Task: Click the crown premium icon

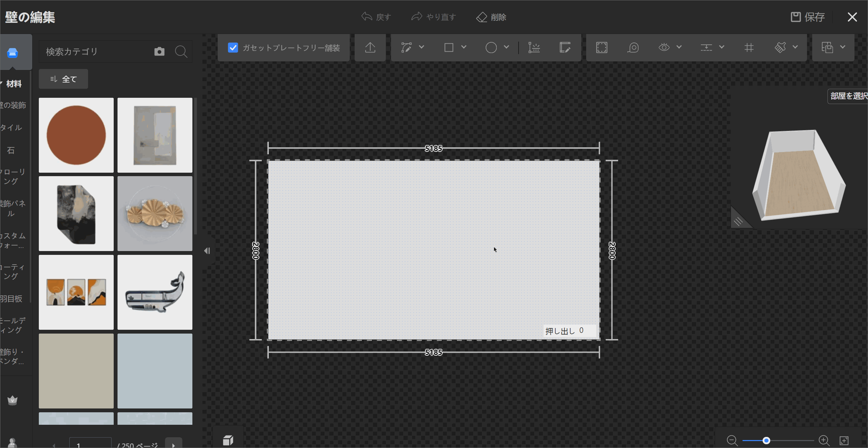Action: [x=12, y=400]
